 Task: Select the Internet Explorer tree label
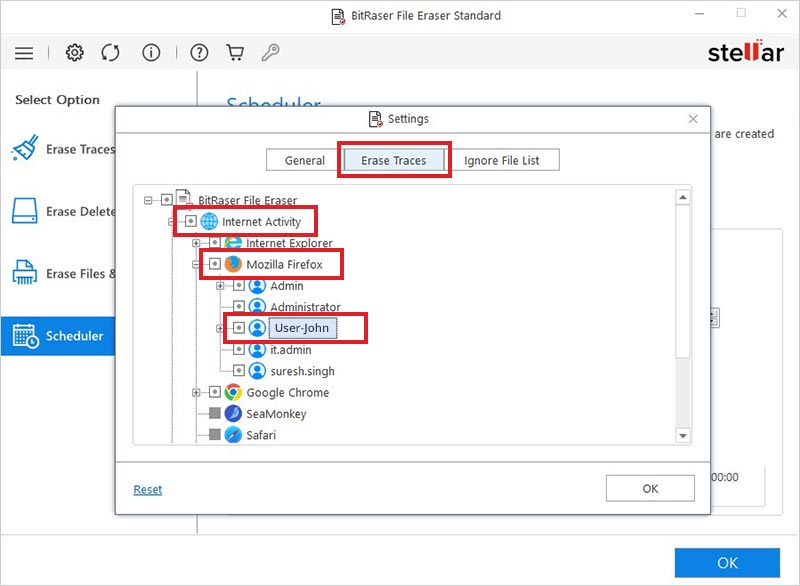(x=289, y=243)
